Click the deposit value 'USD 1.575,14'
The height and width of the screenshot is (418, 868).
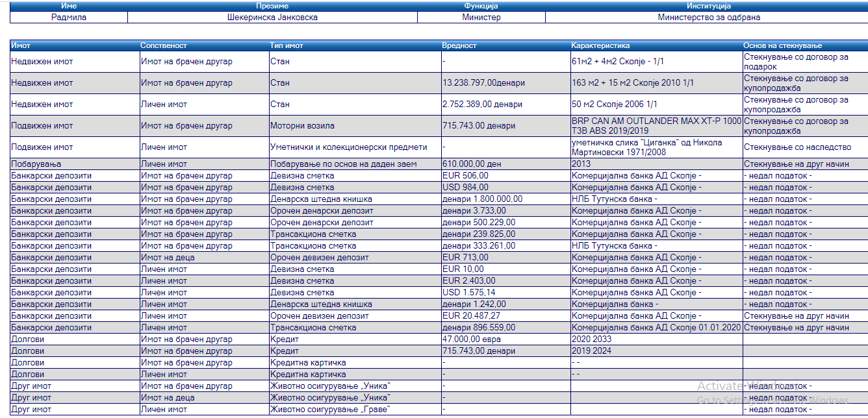[469, 293]
